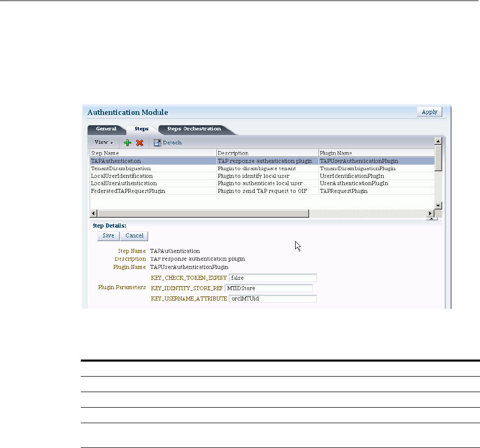Click the horizontal scrollbar left arrow
Viewport: 480px width, 448px height.
pos(94,214)
